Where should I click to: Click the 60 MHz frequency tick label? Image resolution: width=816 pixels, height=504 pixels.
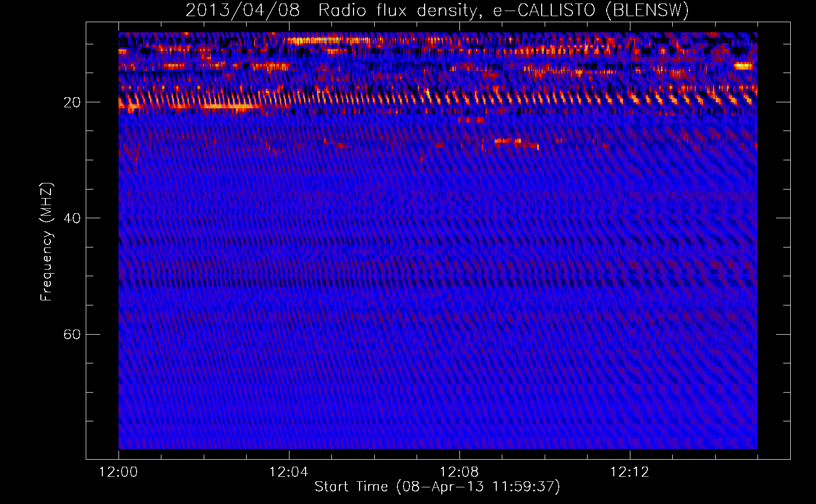point(72,335)
